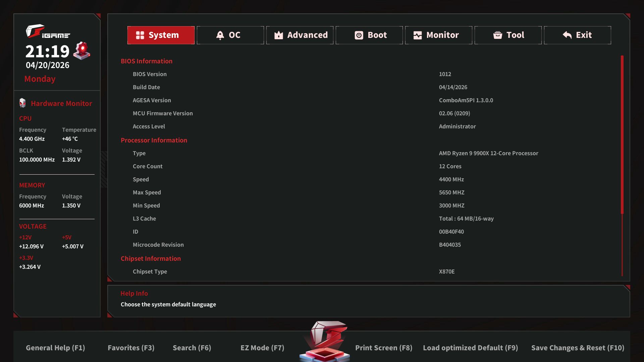Switch to the Monitor tab
Viewport: 644px width, 362px height.
[439, 35]
